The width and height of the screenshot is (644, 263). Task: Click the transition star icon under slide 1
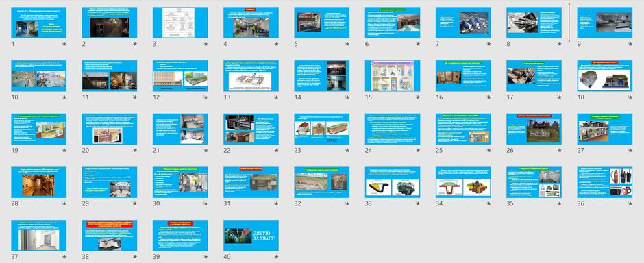tap(64, 44)
